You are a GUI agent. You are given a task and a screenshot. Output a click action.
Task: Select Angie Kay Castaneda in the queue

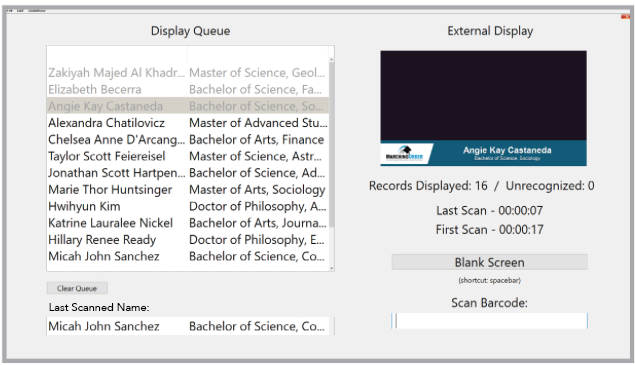(188, 106)
